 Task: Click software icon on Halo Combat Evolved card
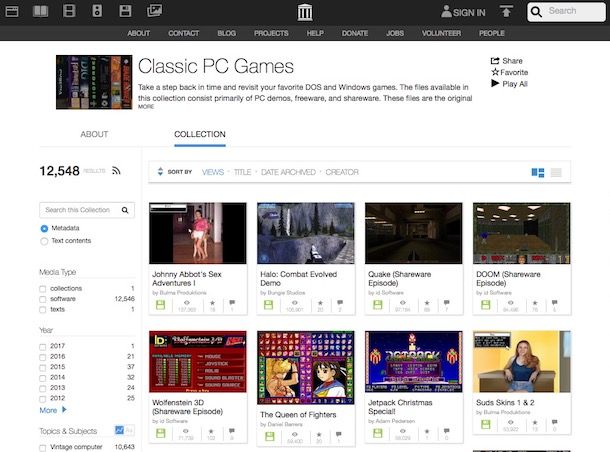pyautogui.click(x=268, y=305)
